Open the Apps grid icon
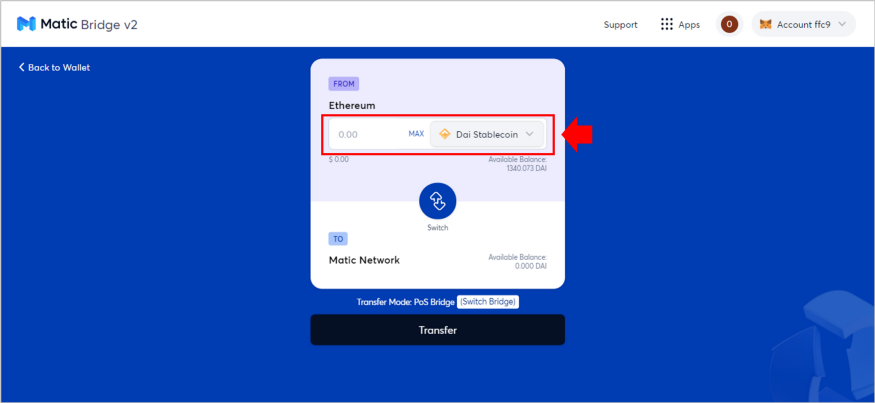Viewport: 875px width, 403px height. click(x=667, y=25)
